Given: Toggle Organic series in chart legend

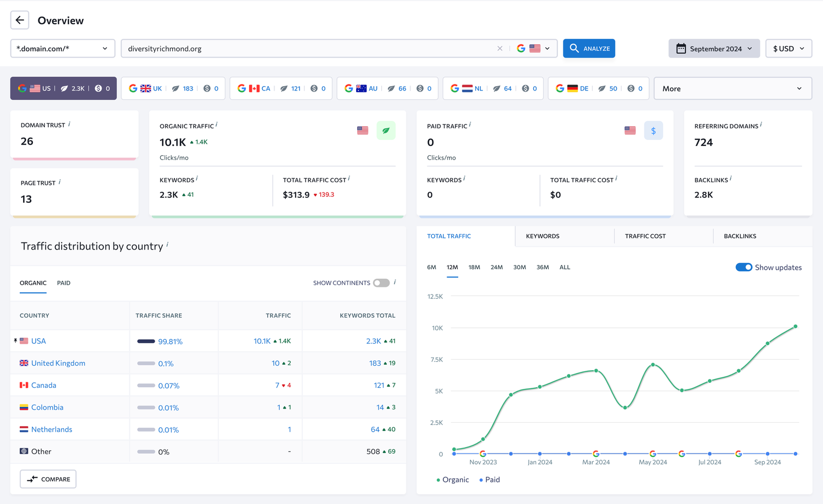Looking at the screenshot, I should click(453, 479).
